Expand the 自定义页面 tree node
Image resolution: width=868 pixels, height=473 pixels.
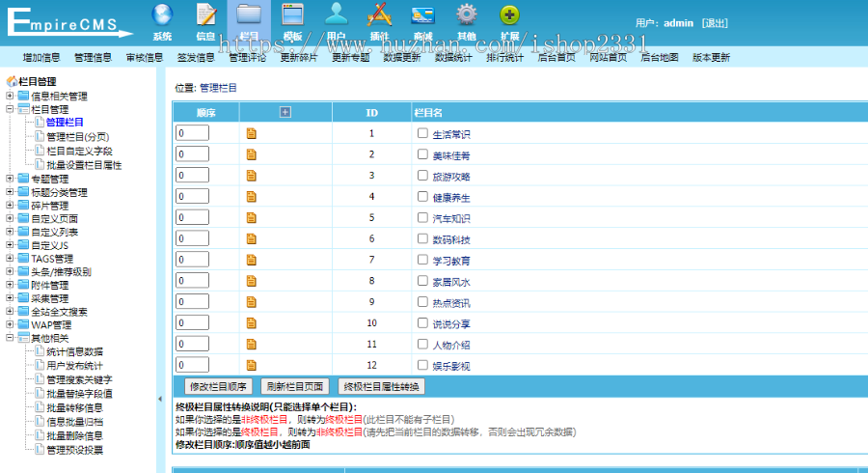(x=10, y=218)
